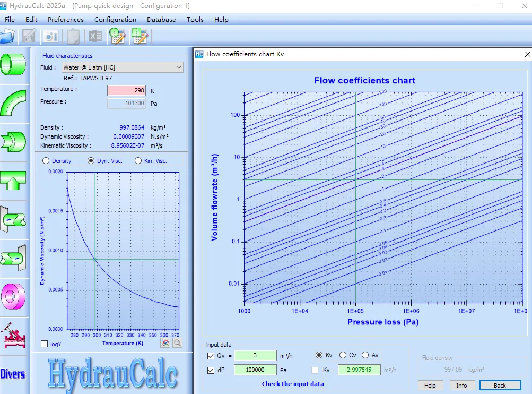Select the pipe bend elbow component icon

(x=13, y=102)
